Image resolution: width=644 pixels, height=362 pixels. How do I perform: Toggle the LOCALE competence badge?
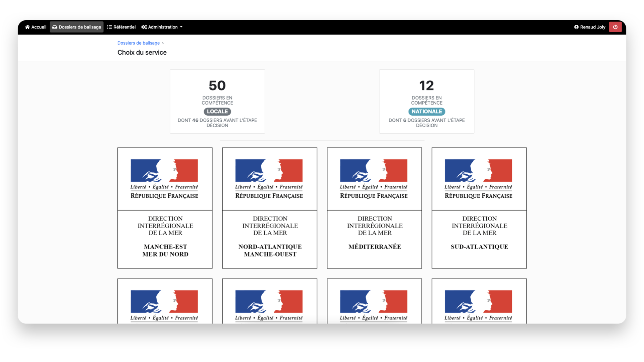[217, 111]
